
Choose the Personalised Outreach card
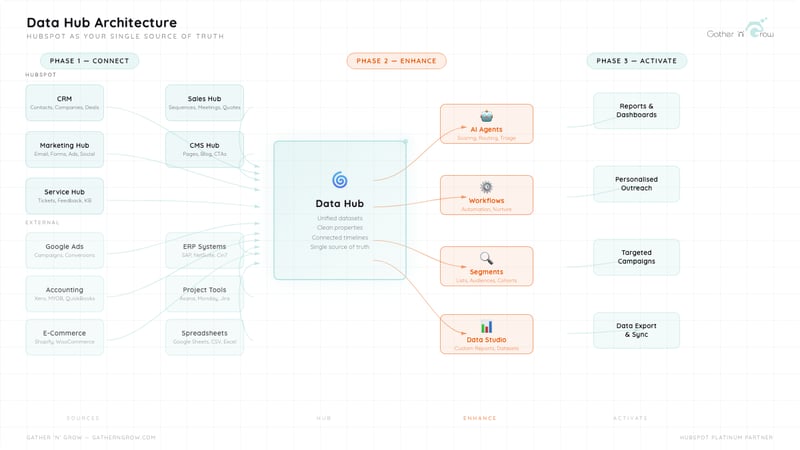click(x=636, y=184)
